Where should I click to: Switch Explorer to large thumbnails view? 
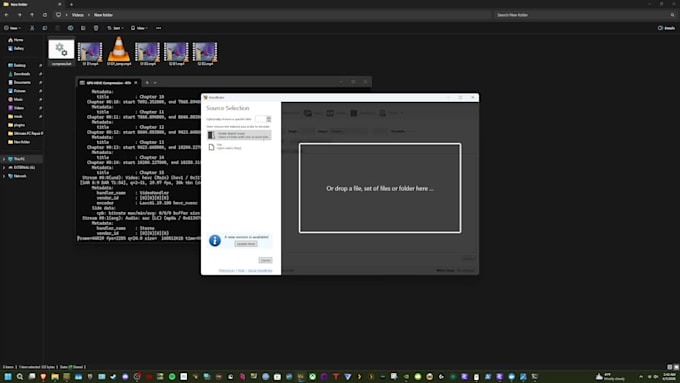coord(676,367)
